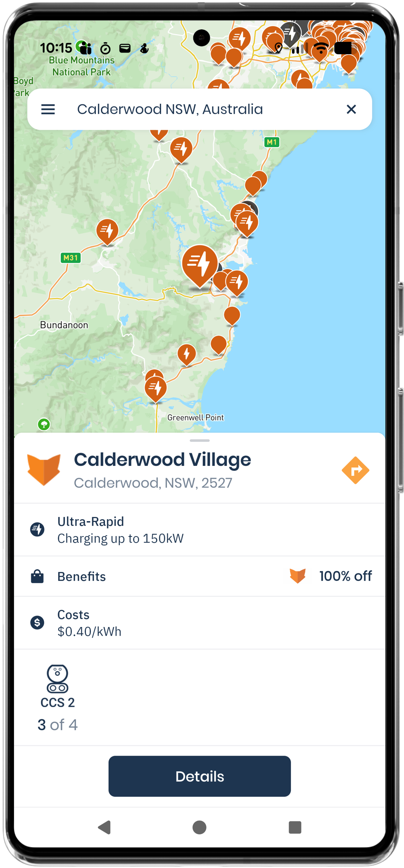Select the large highlighted charger pin
Image resolution: width=404 pixels, height=868 pixels.
pos(200,265)
